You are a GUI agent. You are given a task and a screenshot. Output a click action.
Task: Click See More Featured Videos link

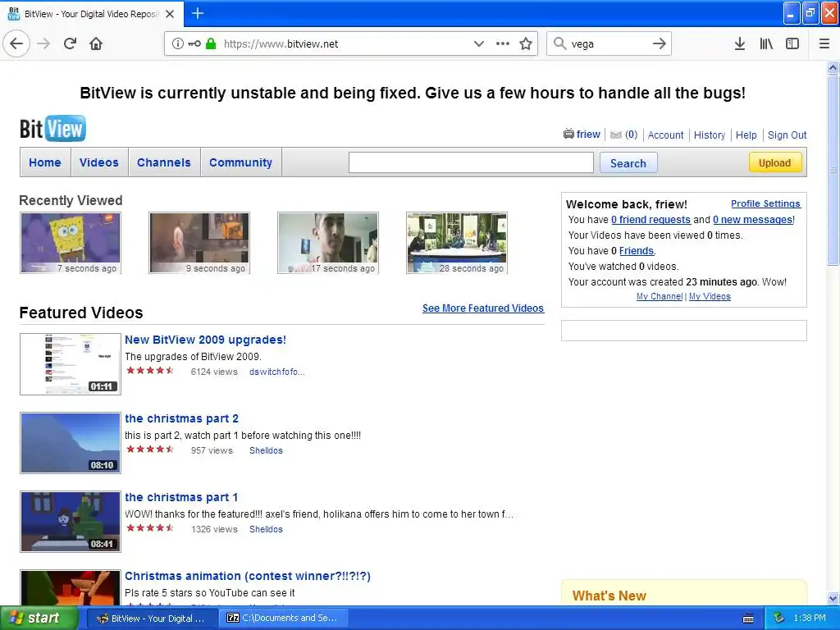[x=482, y=308]
